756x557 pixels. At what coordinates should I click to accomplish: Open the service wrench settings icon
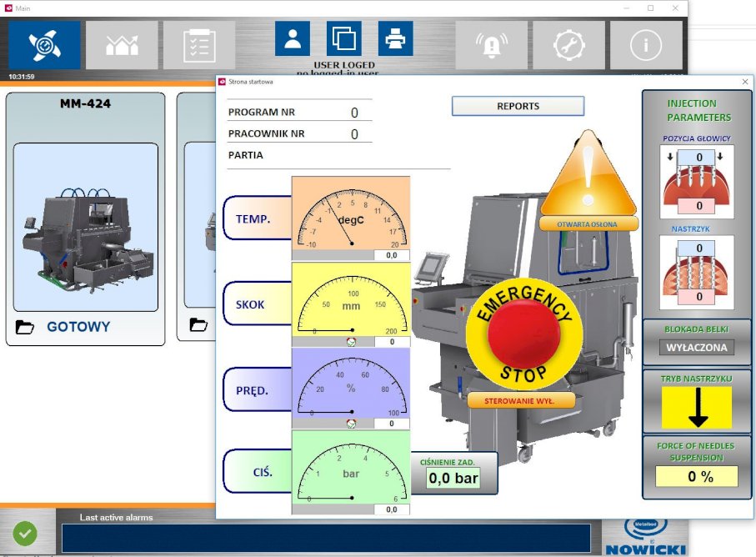coord(569,45)
